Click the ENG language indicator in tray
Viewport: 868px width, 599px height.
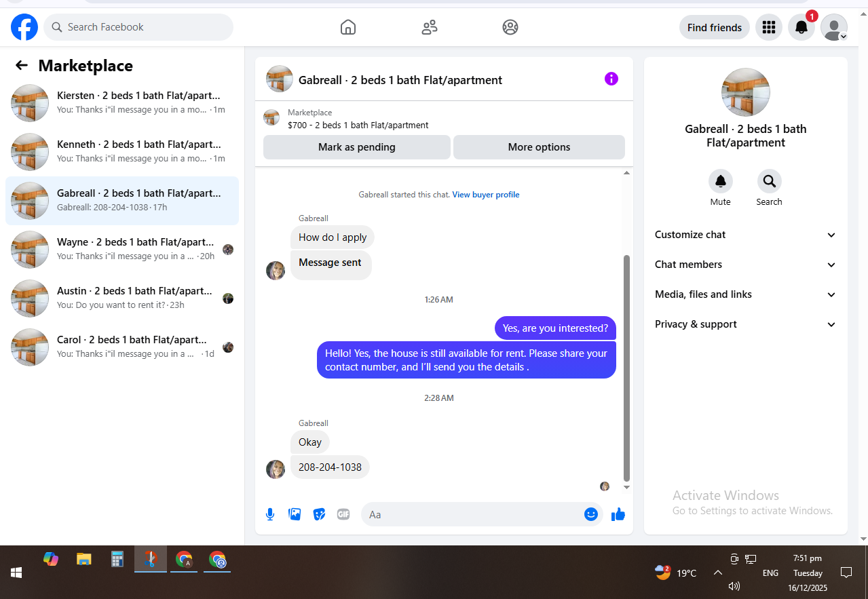[770, 573]
